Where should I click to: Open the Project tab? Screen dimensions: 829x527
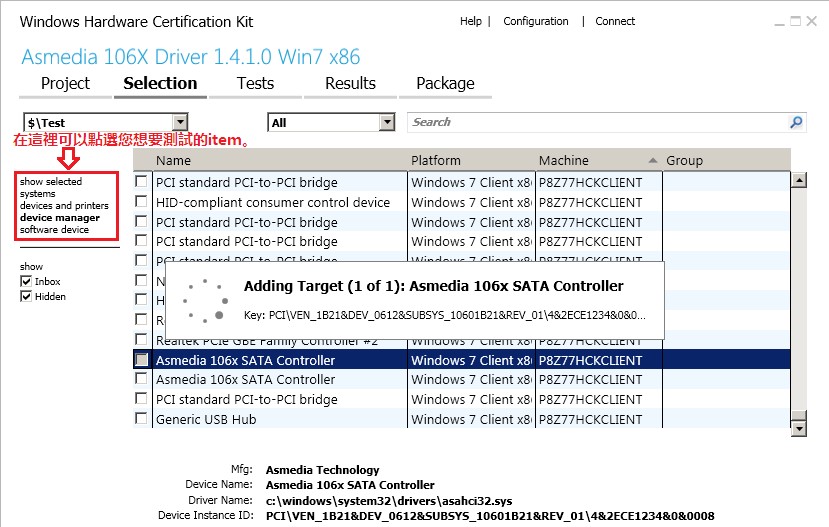[x=66, y=84]
